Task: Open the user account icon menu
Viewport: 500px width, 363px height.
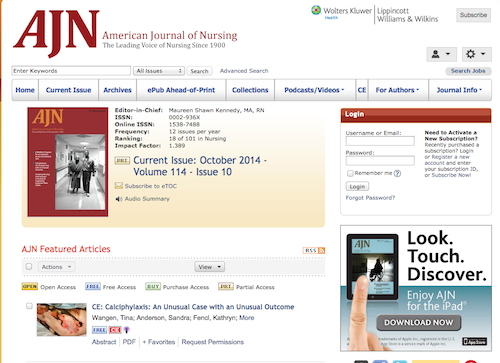Action: point(441,54)
